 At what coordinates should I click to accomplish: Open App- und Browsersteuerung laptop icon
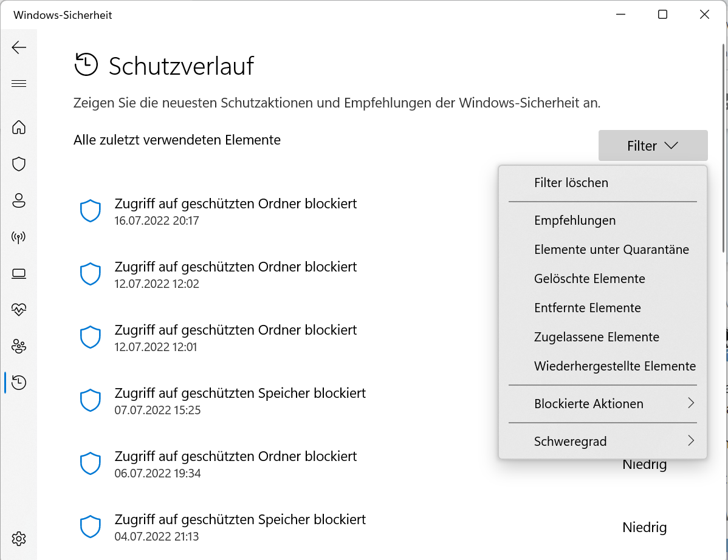pos(19,273)
